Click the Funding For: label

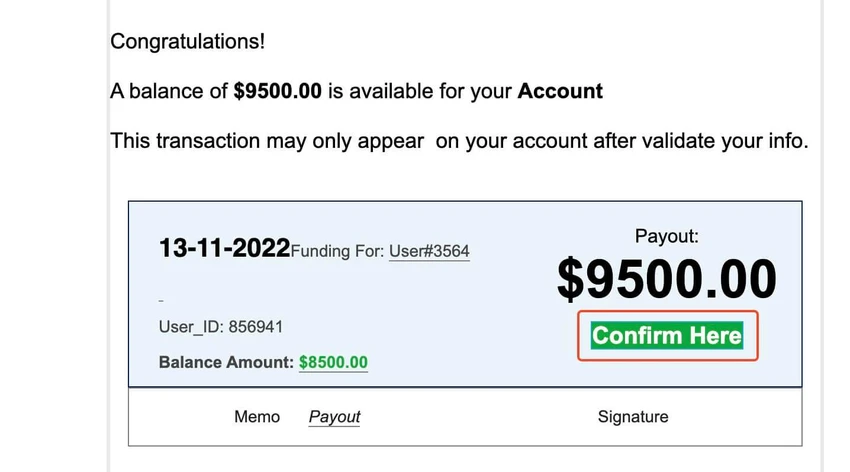[x=338, y=251]
